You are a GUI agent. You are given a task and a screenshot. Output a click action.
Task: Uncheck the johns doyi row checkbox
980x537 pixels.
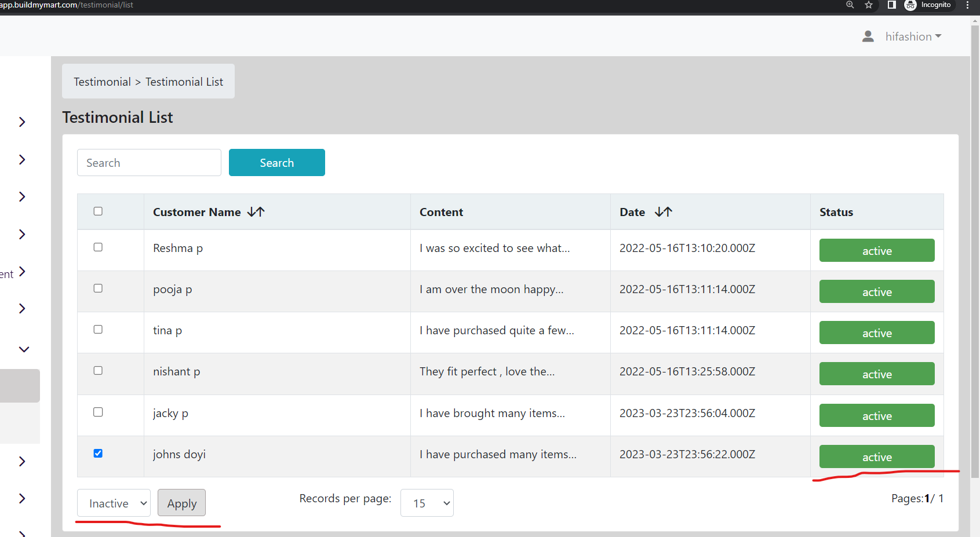(98, 454)
